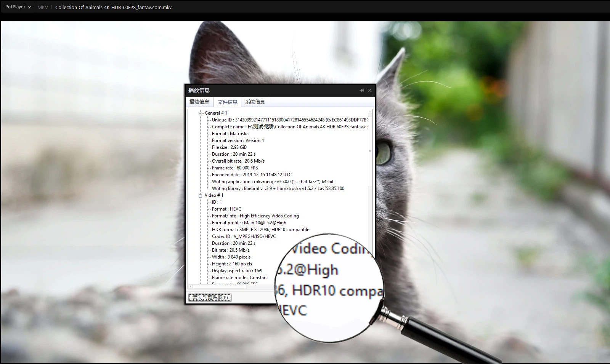Select the File size 2.93 GiB entry

pos(229,147)
